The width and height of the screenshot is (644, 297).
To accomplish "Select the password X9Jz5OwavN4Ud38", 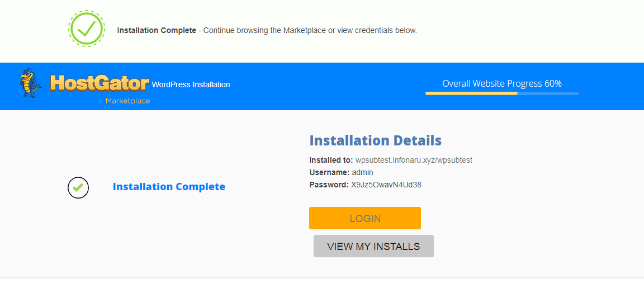I will click(386, 185).
